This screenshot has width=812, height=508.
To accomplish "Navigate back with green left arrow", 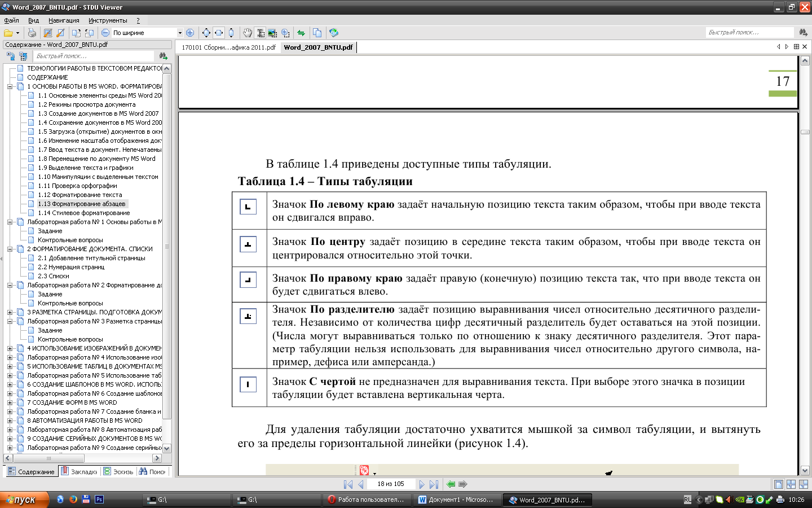I will pos(451,484).
